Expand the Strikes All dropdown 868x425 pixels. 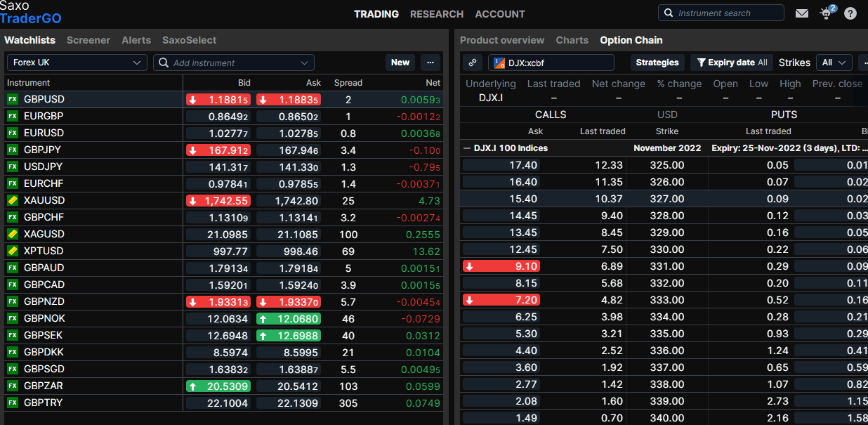point(834,63)
